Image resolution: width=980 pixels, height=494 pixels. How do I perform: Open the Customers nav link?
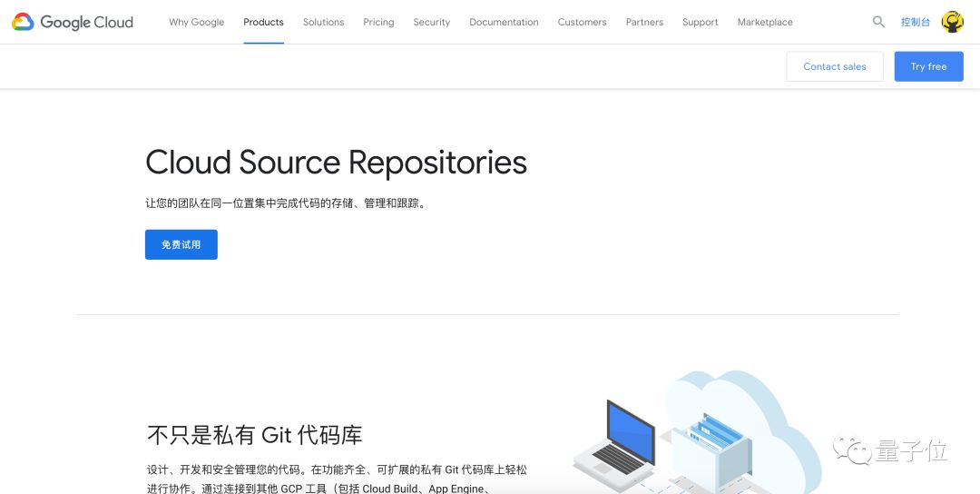[582, 22]
